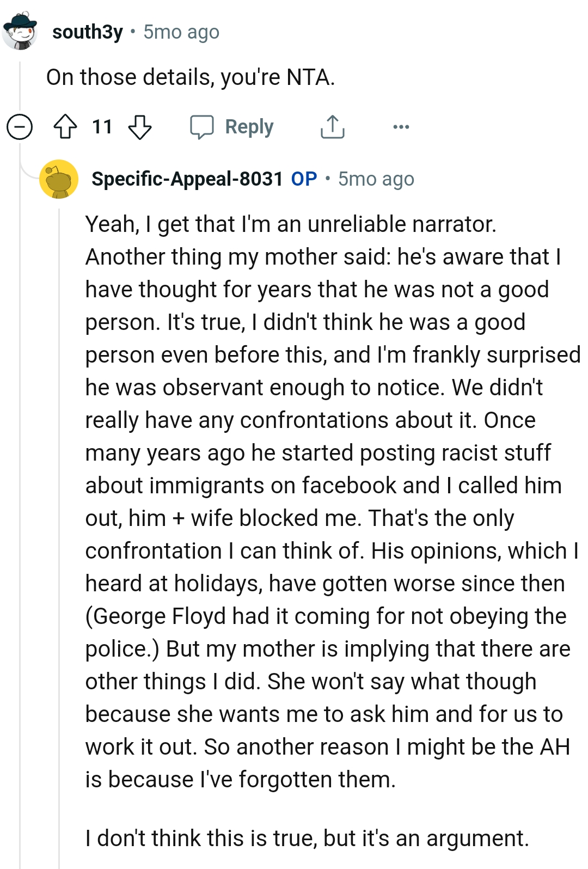Click the speech bubble reply icon
The height and width of the screenshot is (869, 588).
coord(201,127)
